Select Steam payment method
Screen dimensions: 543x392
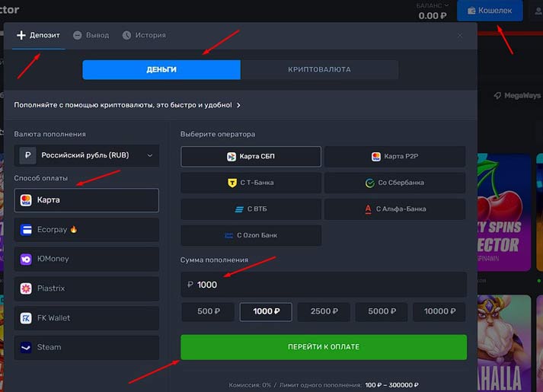pyautogui.click(x=87, y=347)
